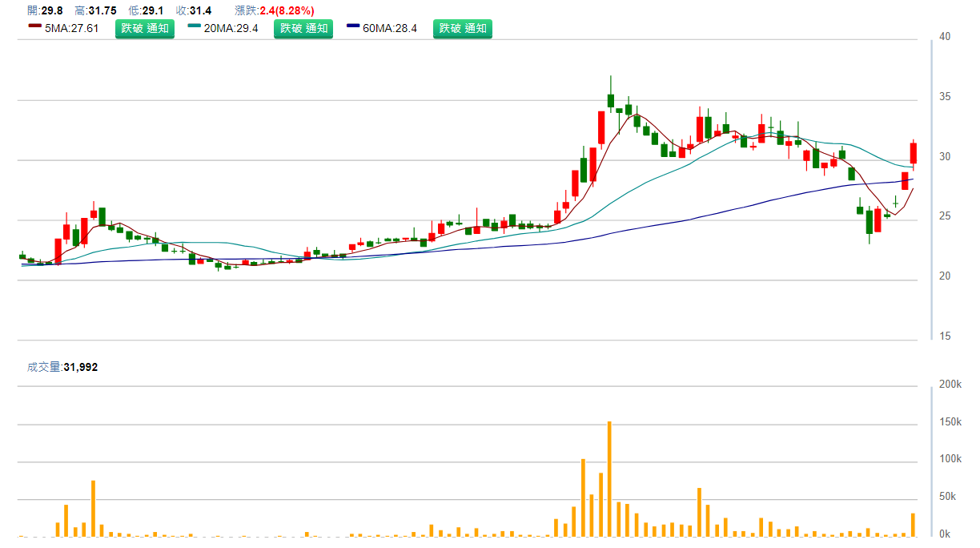Select the last volume bar at far right
The image size is (980, 548).
coord(913,525)
